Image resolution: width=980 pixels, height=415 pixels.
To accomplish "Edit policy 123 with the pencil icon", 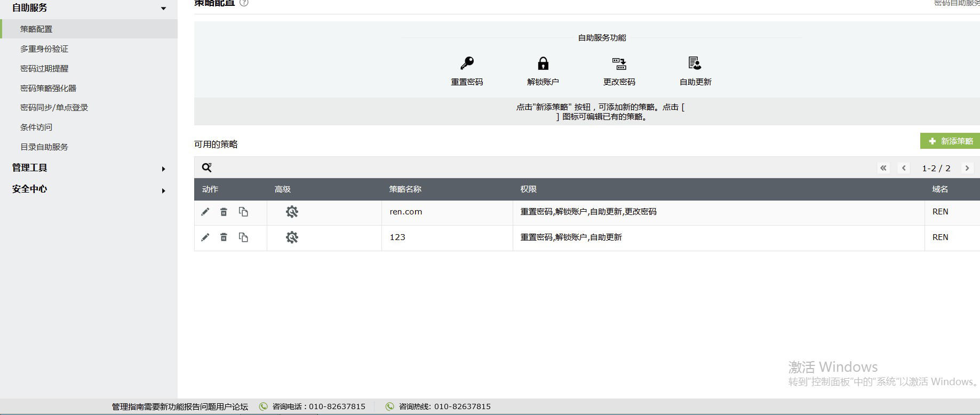I will (205, 237).
